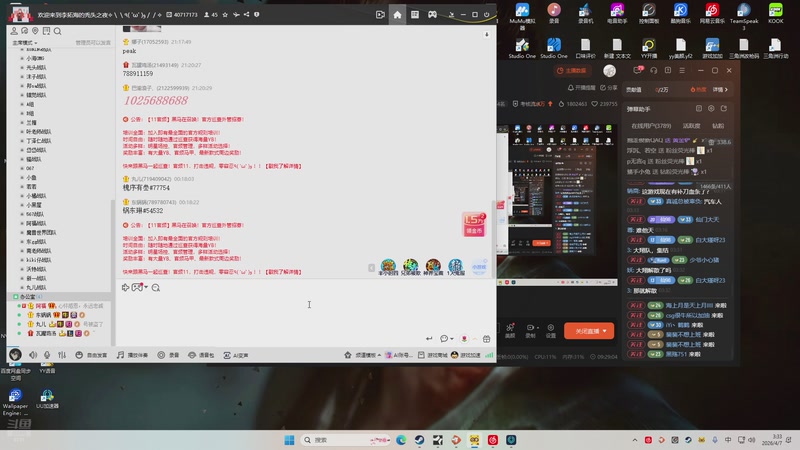This screenshot has width=800, height=450.
Task: Click the magnifier search icon above channel list
Action: click(58, 31)
